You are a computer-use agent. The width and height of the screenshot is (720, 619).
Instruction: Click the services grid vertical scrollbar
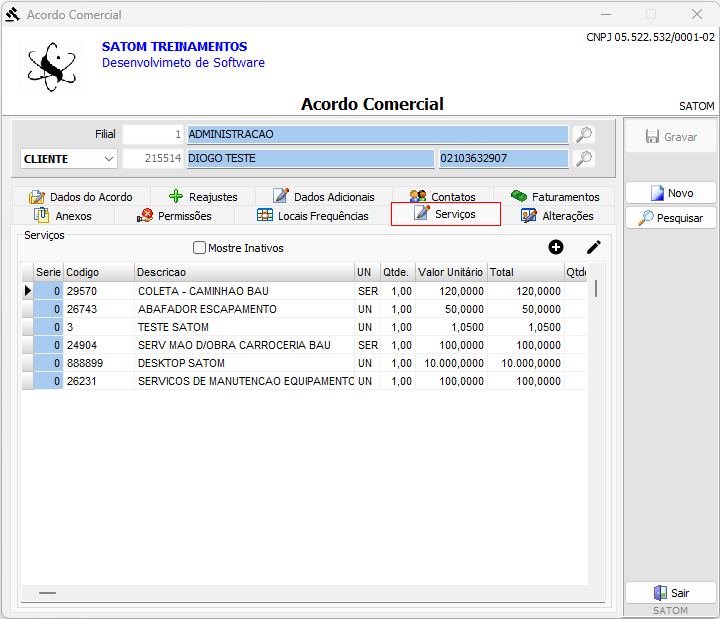click(x=597, y=289)
